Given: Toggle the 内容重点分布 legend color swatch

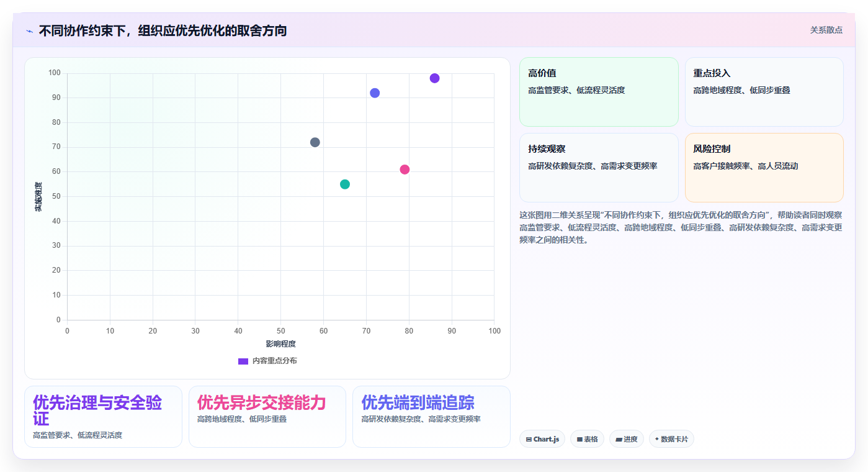Looking at the screenshot, I should point(243,361).
